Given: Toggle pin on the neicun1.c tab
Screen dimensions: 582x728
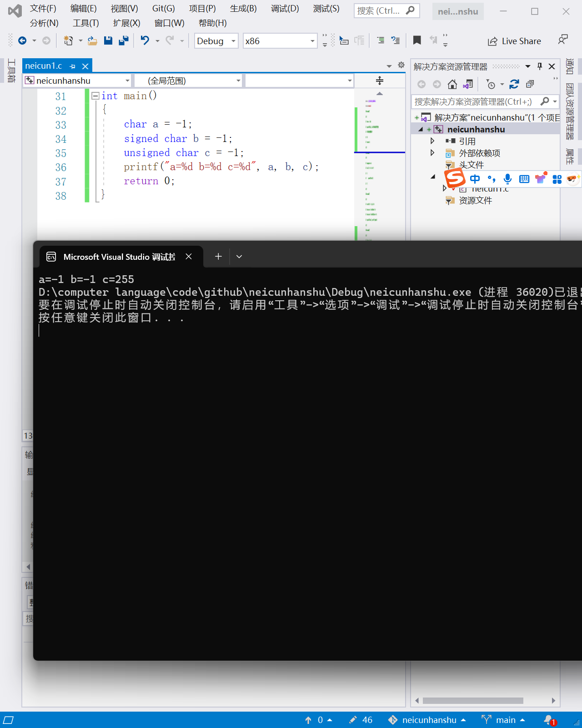Looking at the screenshot, I should pos(73,66).
